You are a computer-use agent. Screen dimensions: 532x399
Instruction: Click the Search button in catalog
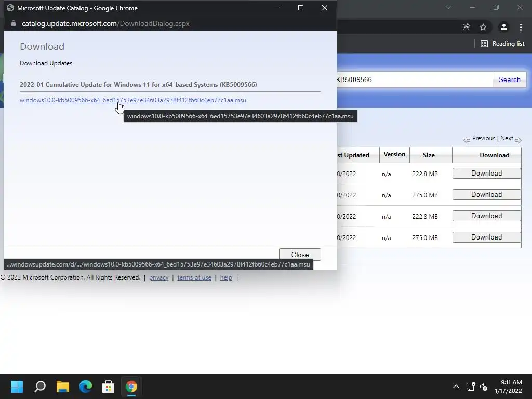pyautogui.click(x=509, y=79)
